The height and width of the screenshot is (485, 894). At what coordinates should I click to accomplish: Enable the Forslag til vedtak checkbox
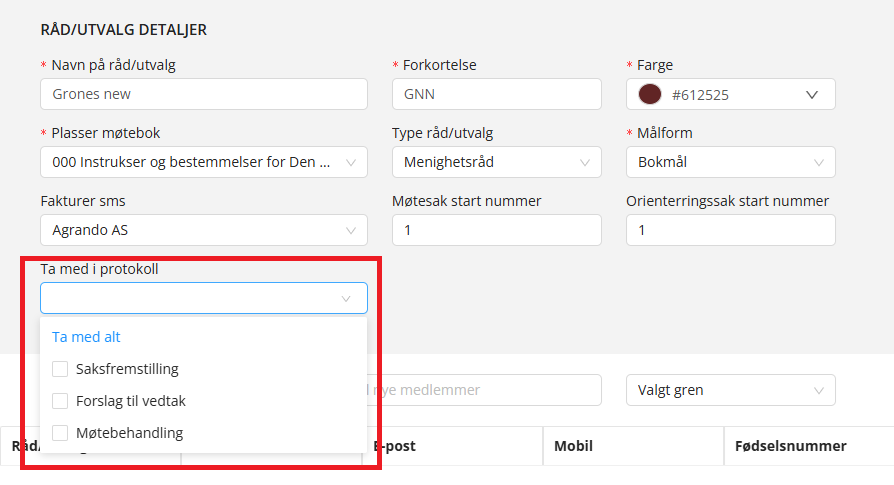click(60, 401)
